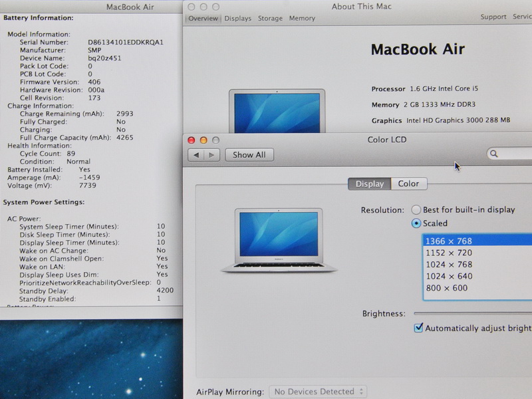Open the Displays tab in About This Mac
The image size is (532, 399).
point(238,19)
